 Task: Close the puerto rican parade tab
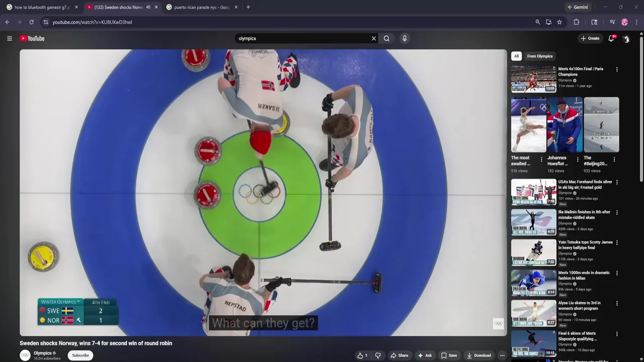(x=236, y=7)
